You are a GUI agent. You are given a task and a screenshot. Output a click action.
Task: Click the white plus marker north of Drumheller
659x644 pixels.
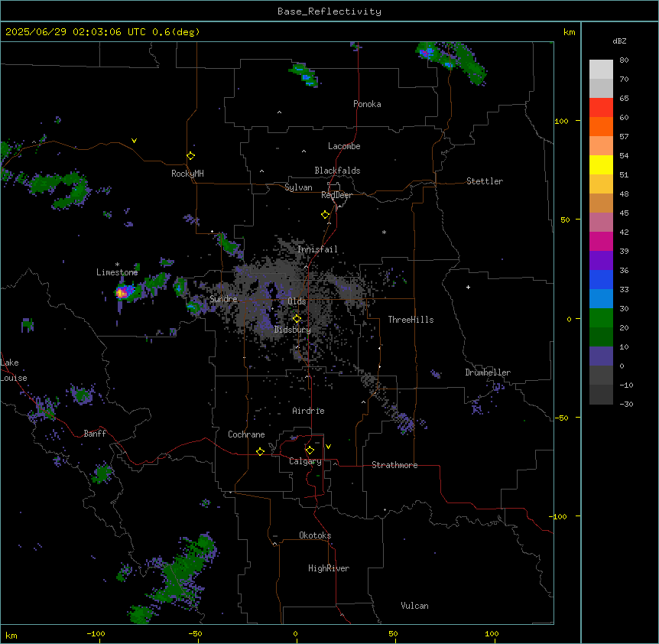468,287
